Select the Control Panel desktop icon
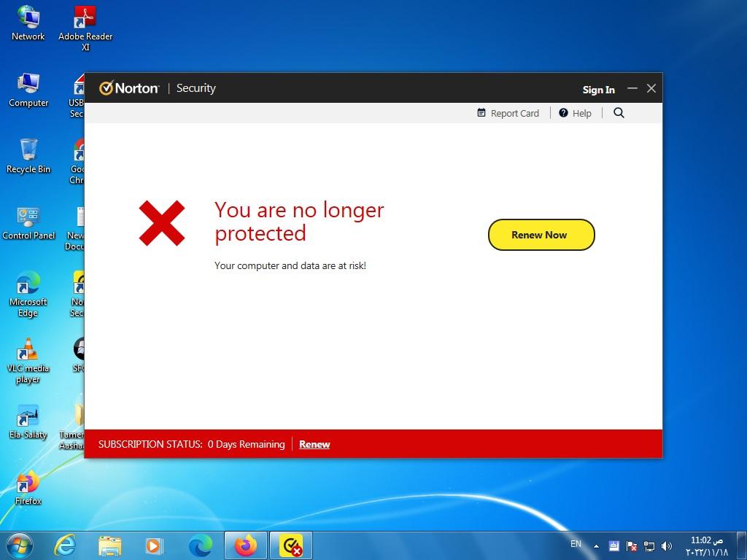Screen dimensions: 747x560 tap(28, 223)
